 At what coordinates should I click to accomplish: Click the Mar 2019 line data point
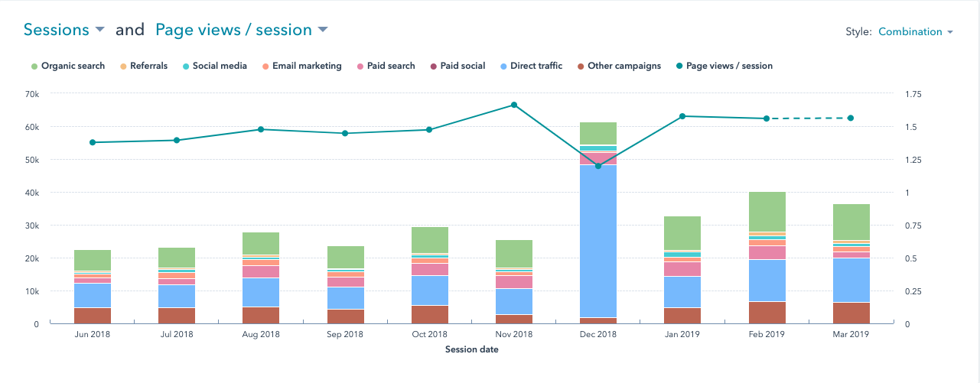851,118
